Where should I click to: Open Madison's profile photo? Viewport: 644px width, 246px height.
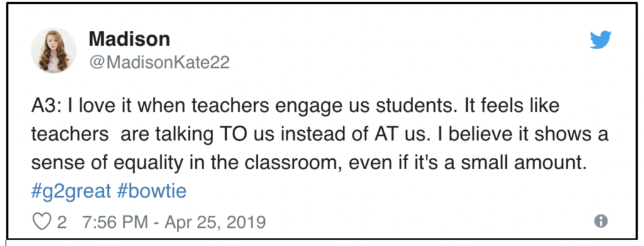pyautogui.click(x=53, y=50)
